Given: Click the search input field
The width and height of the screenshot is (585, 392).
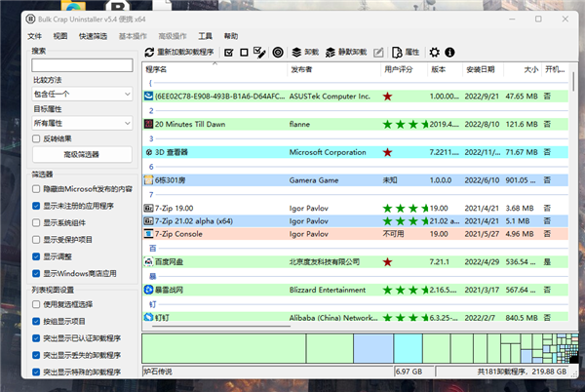Looking at the screenshot, I should click(x=82, y=65).
